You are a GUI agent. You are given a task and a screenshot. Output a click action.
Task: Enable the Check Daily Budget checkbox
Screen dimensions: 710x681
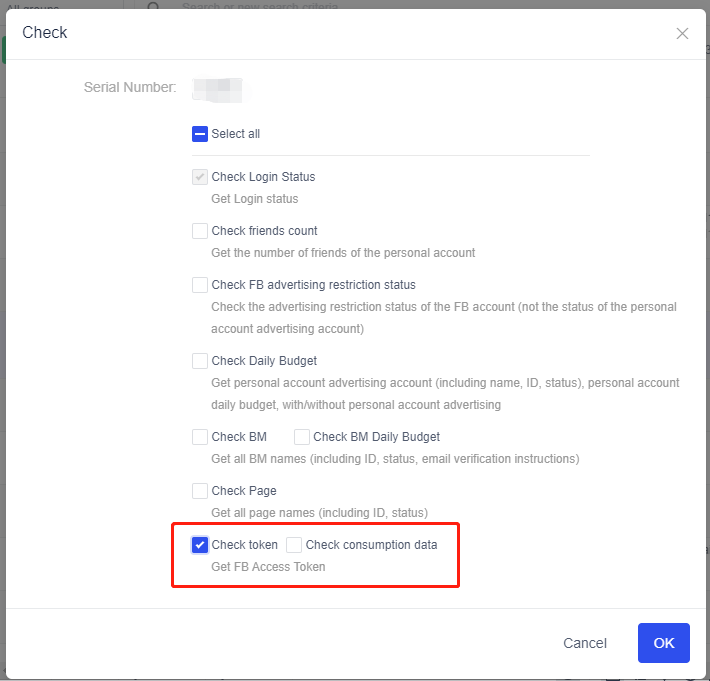(200, 361)
